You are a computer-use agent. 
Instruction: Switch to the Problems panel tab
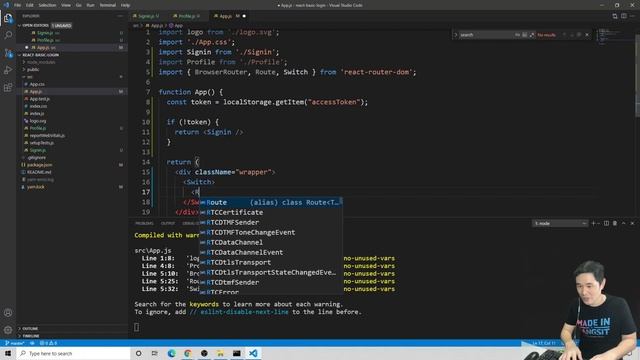[x=144, y=223]
